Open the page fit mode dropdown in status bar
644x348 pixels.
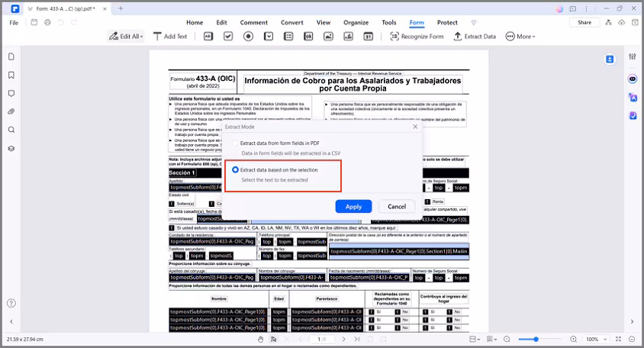click(x=475, y=340)
